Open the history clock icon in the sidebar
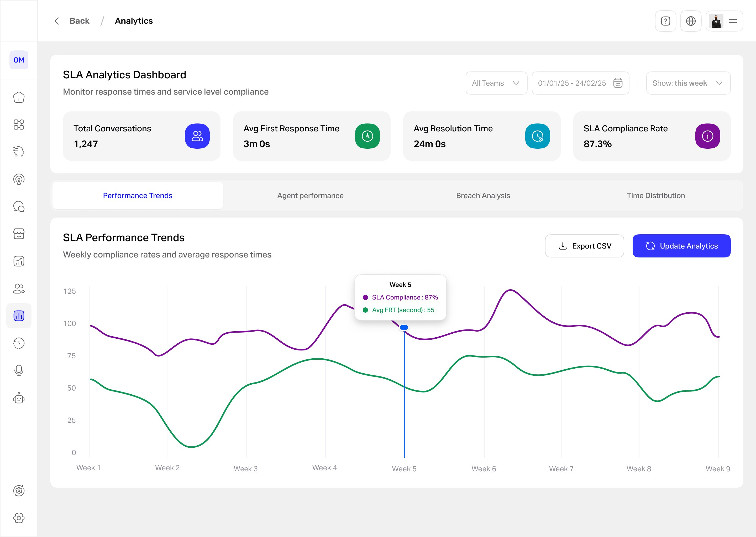756x537 pixels. 19,343
